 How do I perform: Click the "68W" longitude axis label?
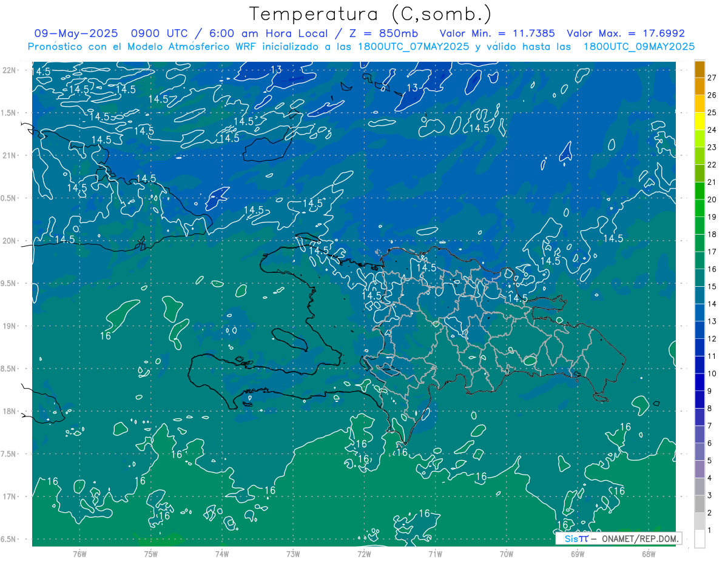pos(648,554)
